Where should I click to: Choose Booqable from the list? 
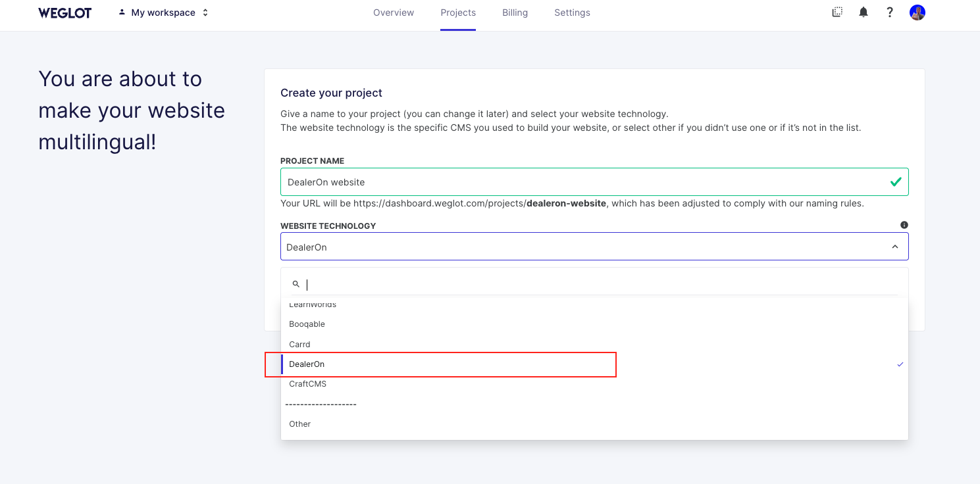pyautogui.click(x=307, y=324)
